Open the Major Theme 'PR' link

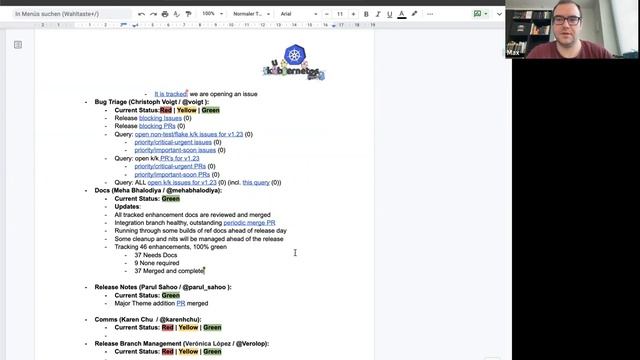pos(181,303)
